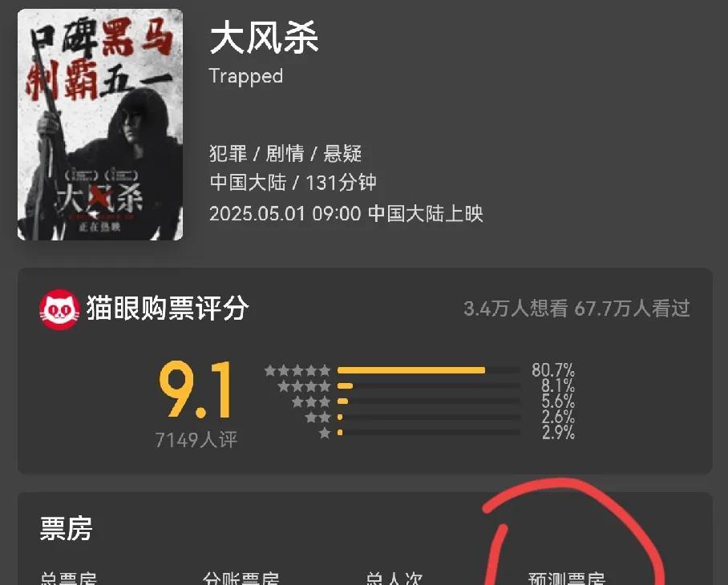
Task: Tap the 67.7万人看过 watched count
Action: (x=632, y=309)
